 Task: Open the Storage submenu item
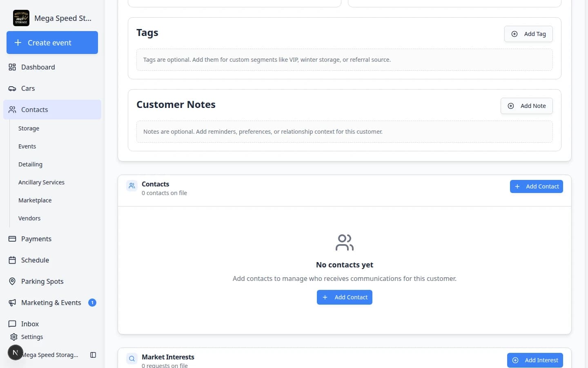[x=29, y=128]
